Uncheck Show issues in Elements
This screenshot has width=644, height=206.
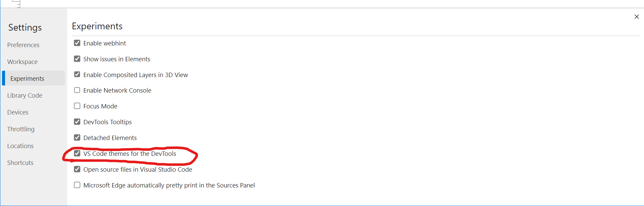77,59
